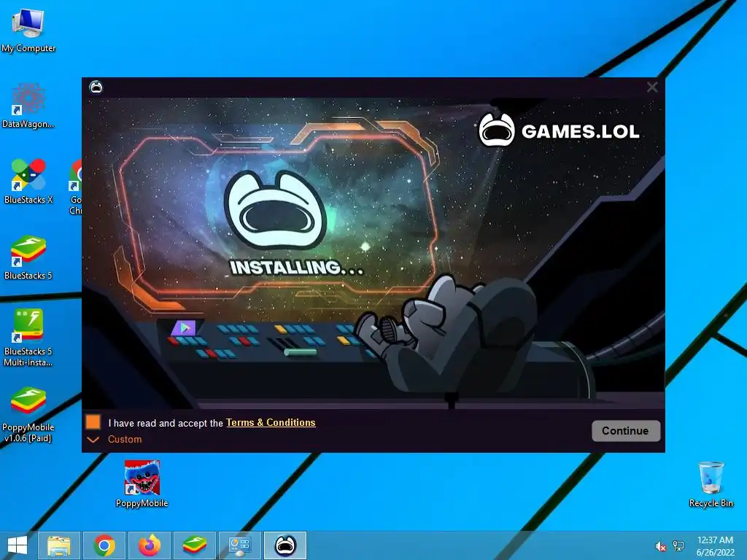Click the muted volume tray icon
The height and width of the screenshot is (560, 747).
(661, 546)
